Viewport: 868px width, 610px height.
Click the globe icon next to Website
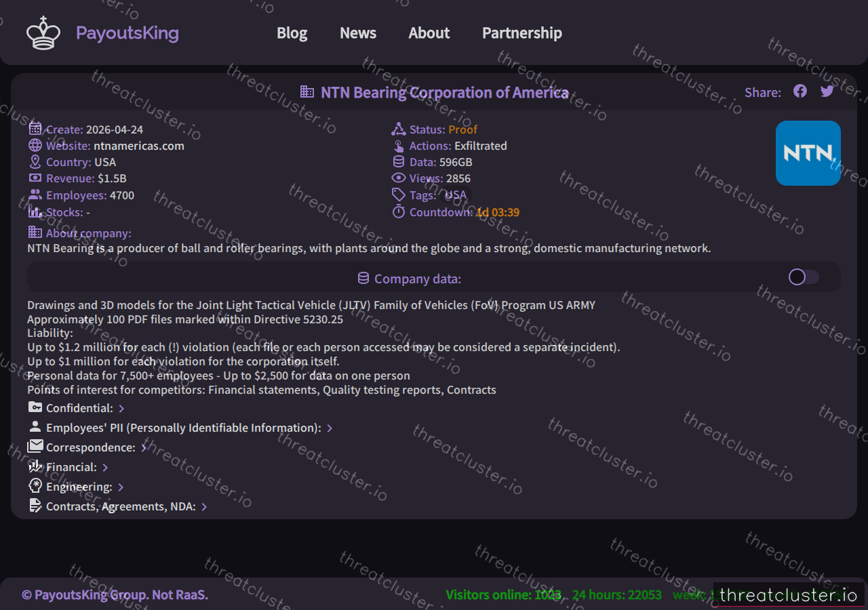(35, 145)
